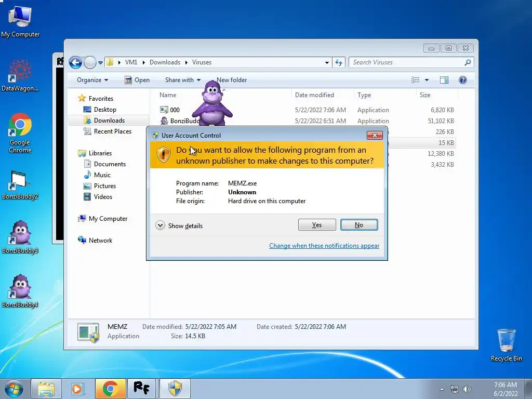Open the BonziBuddy4 desktop shortcut
532x399 pixels.
coord(20,291)
